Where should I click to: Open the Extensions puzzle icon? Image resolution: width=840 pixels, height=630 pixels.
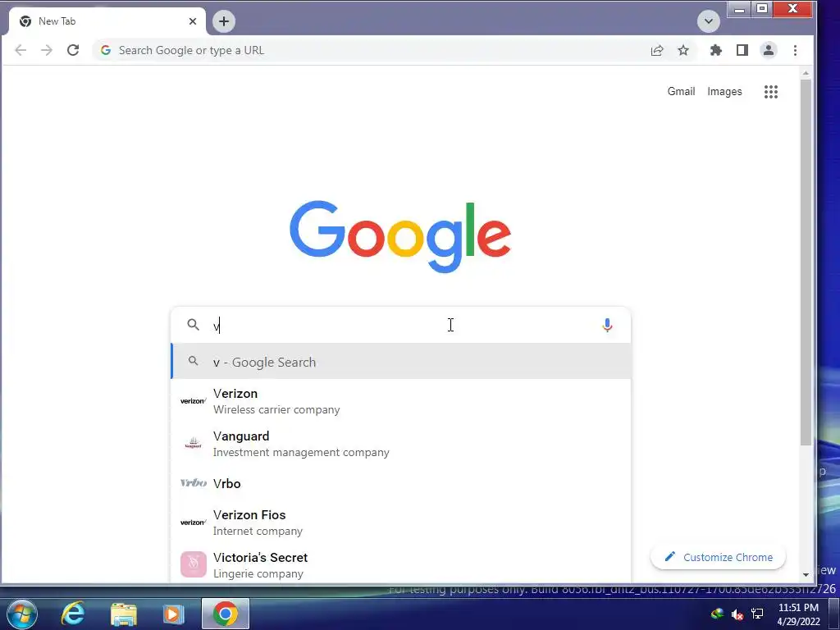coord(715,50)
